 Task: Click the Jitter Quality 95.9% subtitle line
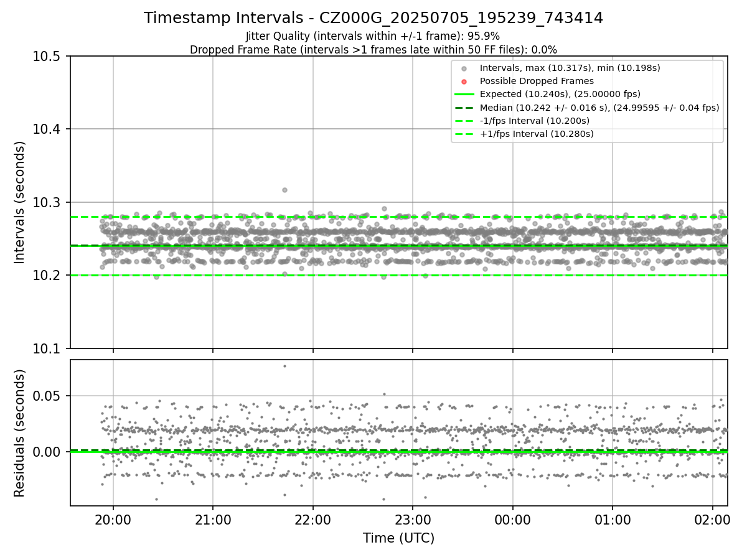coord(373,37)
